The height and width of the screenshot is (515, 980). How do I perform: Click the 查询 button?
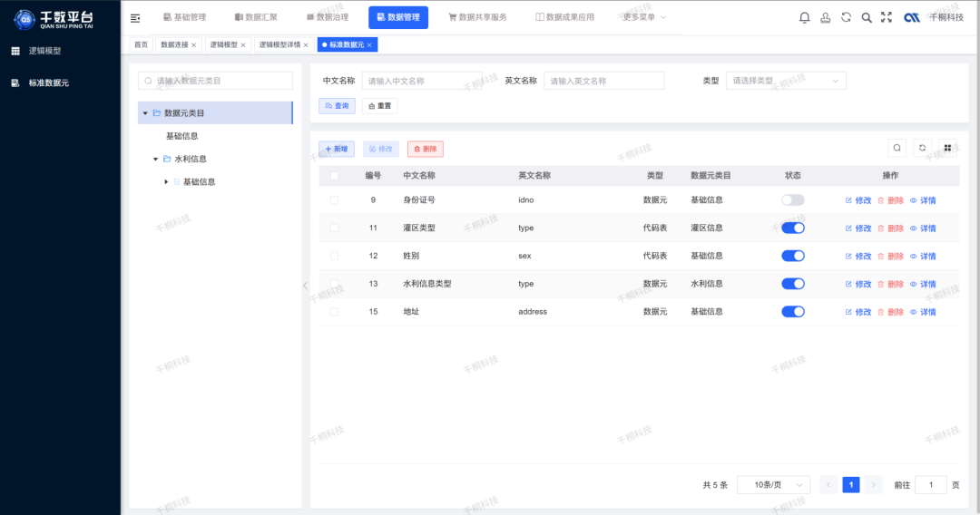click(337, 106)
